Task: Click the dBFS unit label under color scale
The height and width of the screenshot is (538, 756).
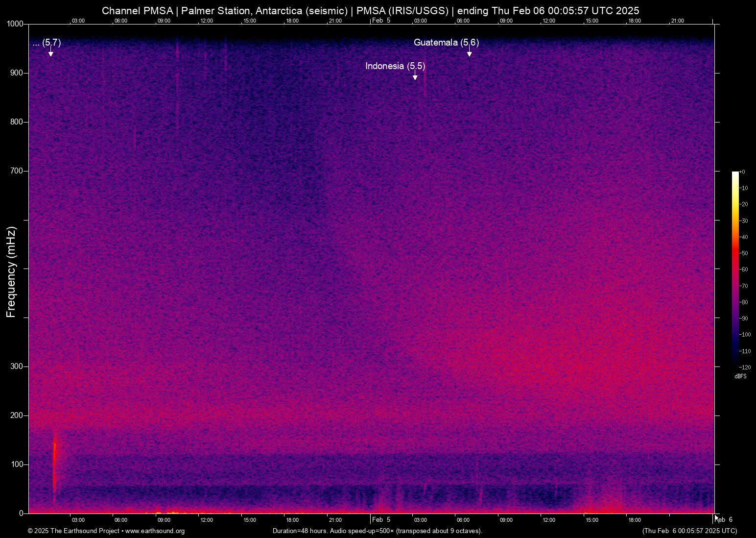Action: [740, 377]
